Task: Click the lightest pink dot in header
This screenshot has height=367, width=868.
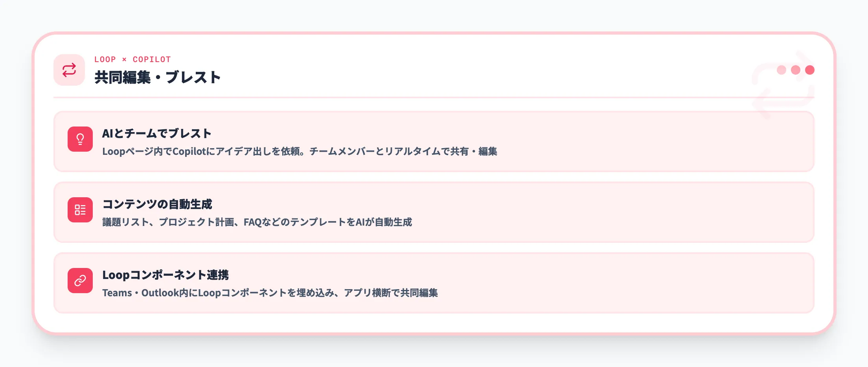Action: click(782, 70)
